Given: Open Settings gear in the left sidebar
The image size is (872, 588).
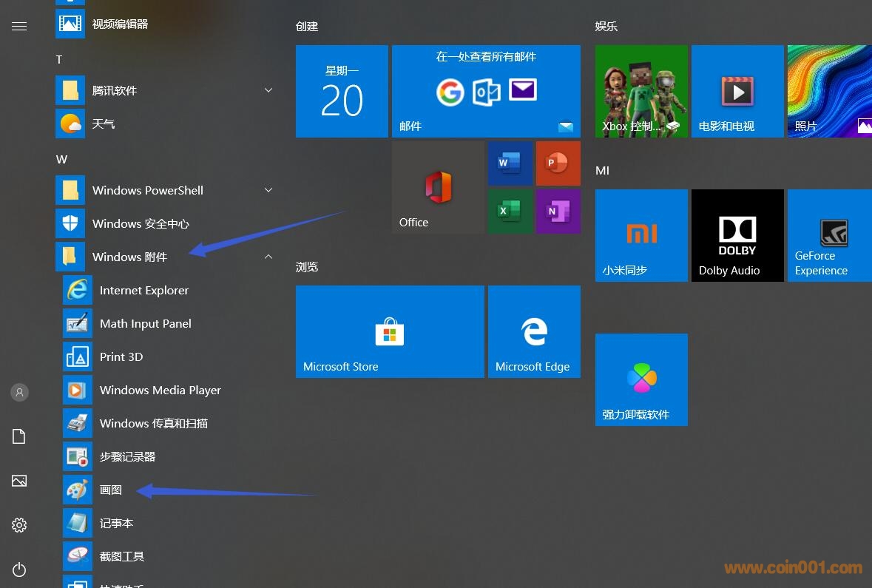Looking at the screenshot, I should pos(19,525).
